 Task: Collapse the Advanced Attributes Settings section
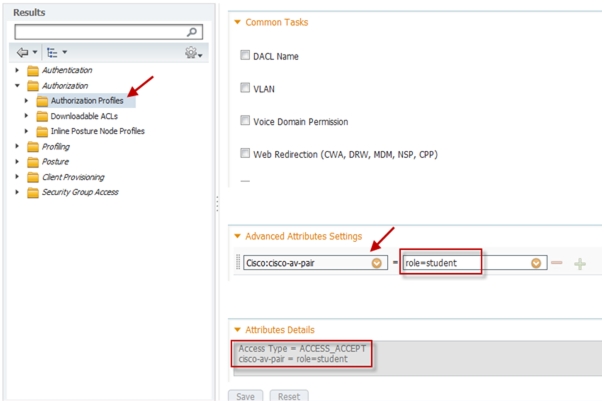(x=237, y=236)
